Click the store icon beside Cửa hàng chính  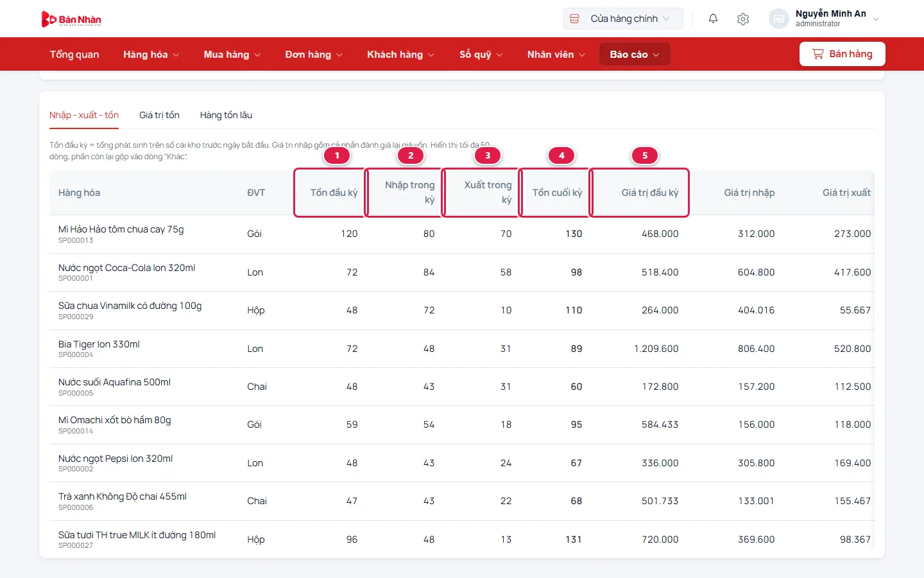tap(575, 19)
